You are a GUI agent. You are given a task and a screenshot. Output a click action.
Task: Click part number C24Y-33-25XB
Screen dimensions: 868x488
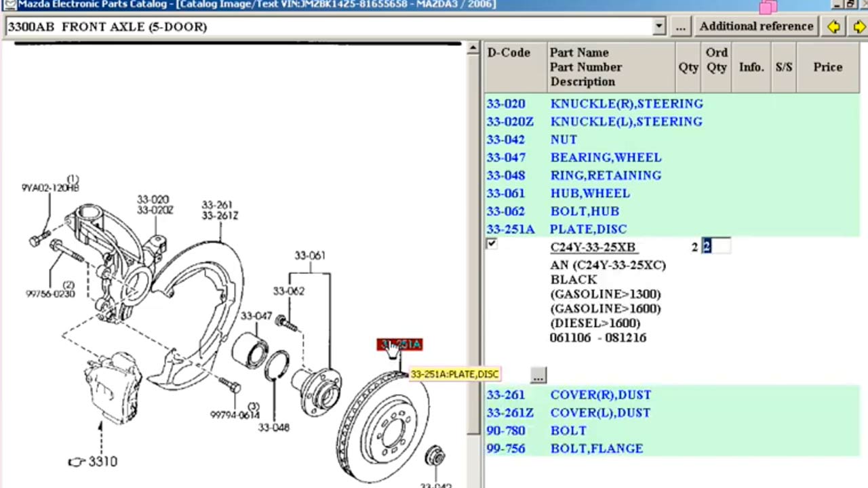pos(593,247)
